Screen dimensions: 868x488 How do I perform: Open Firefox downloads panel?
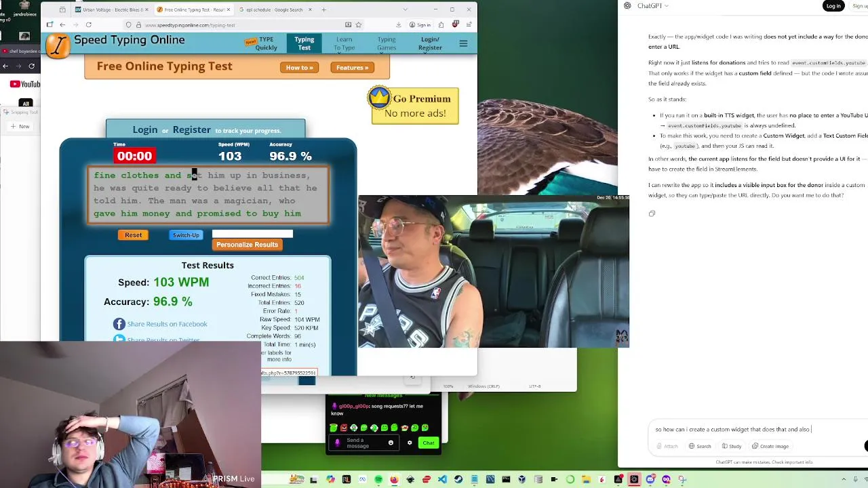(399, 25)
